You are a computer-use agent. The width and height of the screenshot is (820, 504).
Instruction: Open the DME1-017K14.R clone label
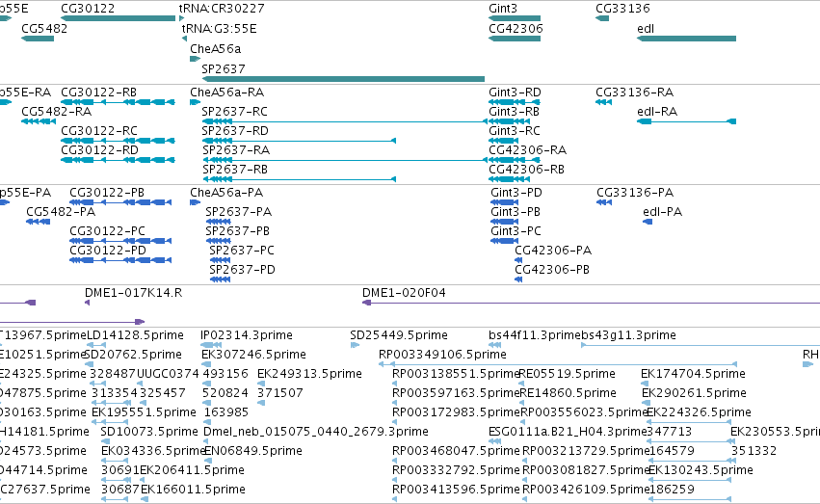(133, 293)
